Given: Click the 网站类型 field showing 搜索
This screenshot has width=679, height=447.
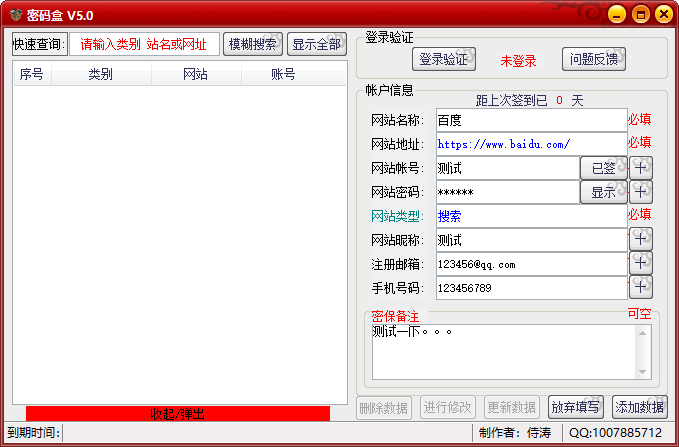Looking at the screenshot, I should coord(532,216).
